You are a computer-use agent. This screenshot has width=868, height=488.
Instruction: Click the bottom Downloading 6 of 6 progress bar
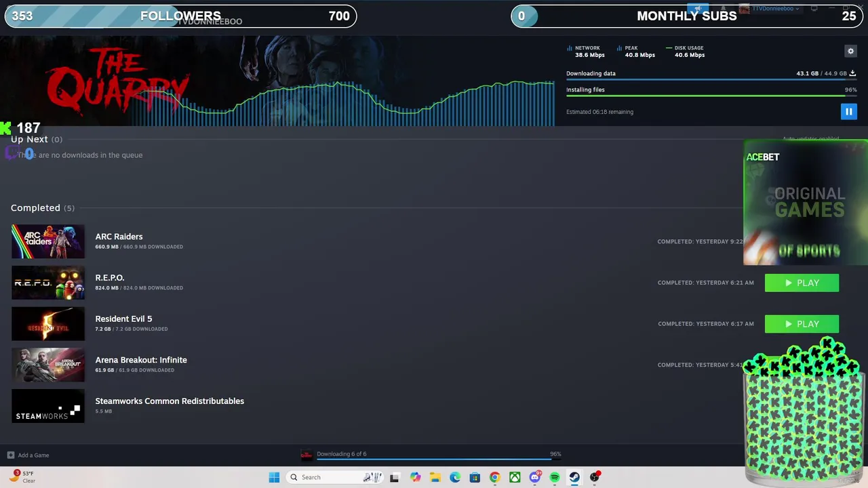439,460
